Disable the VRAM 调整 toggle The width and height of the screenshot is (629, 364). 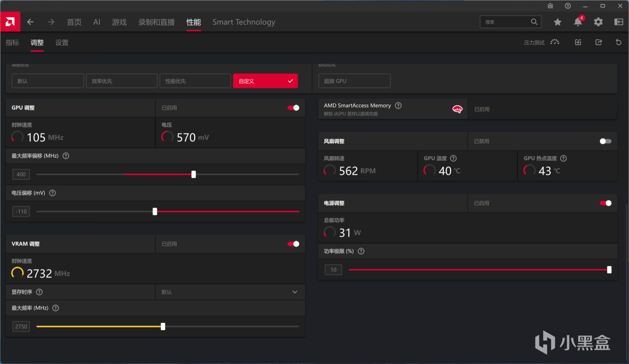293,244
